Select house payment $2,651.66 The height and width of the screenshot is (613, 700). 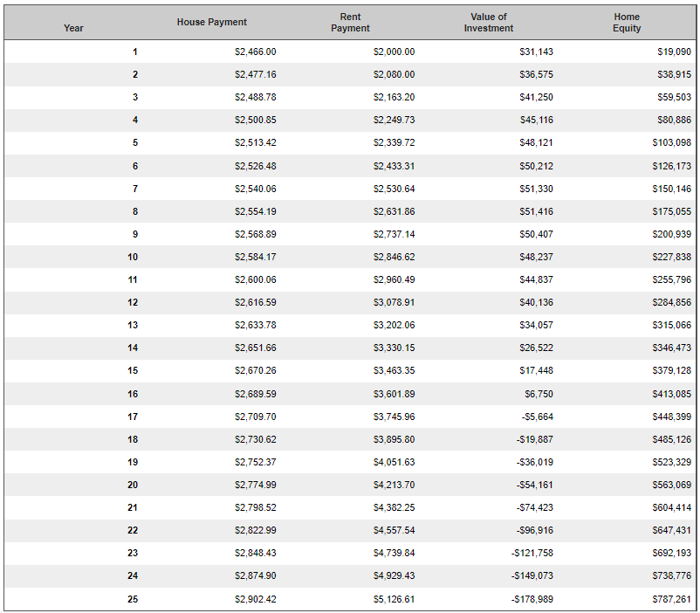click(256, 348)
